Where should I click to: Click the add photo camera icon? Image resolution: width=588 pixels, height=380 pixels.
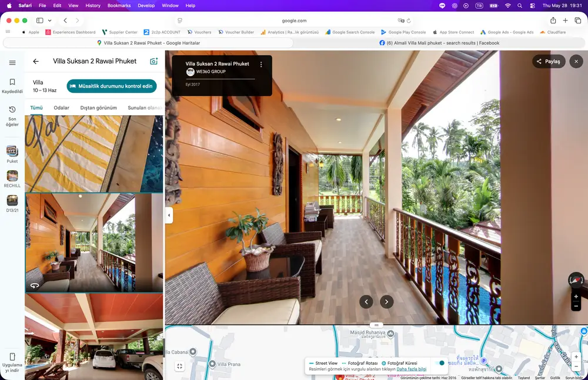click(x=153, y=61)
